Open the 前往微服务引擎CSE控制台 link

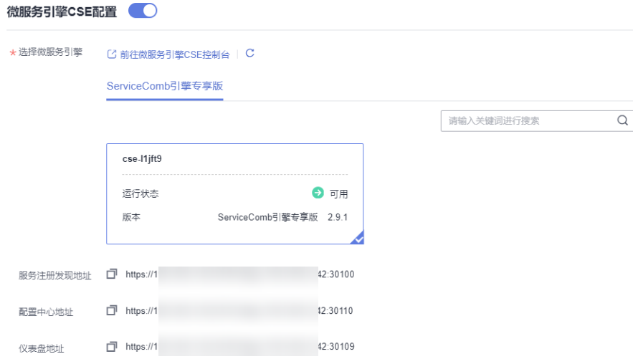[174, 54]
